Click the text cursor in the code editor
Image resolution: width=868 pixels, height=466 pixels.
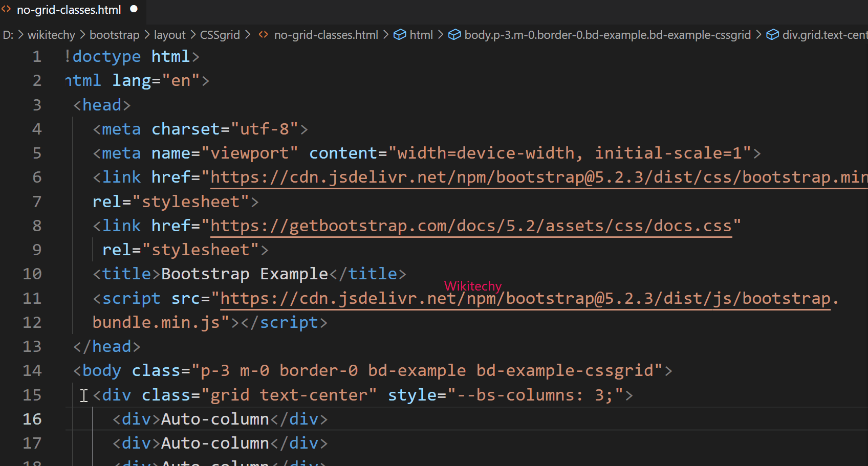pyautogui.click(x=84, y=395)
